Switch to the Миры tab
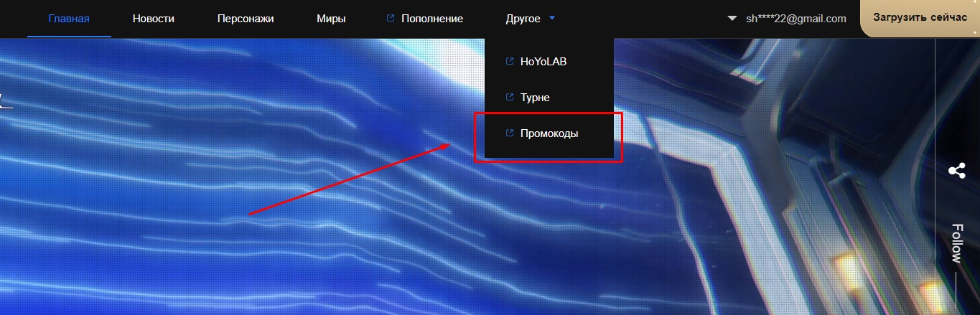 pos(331,19)
